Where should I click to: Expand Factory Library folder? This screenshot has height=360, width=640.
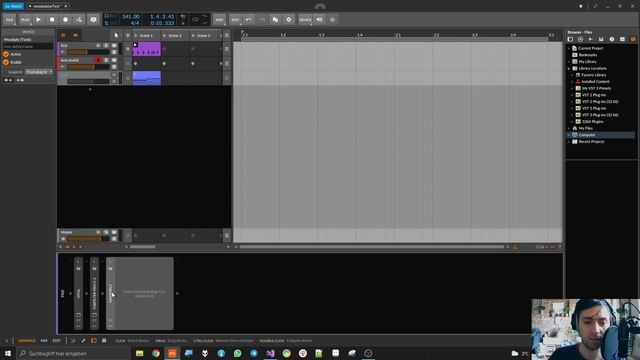(x=572, y=75)
